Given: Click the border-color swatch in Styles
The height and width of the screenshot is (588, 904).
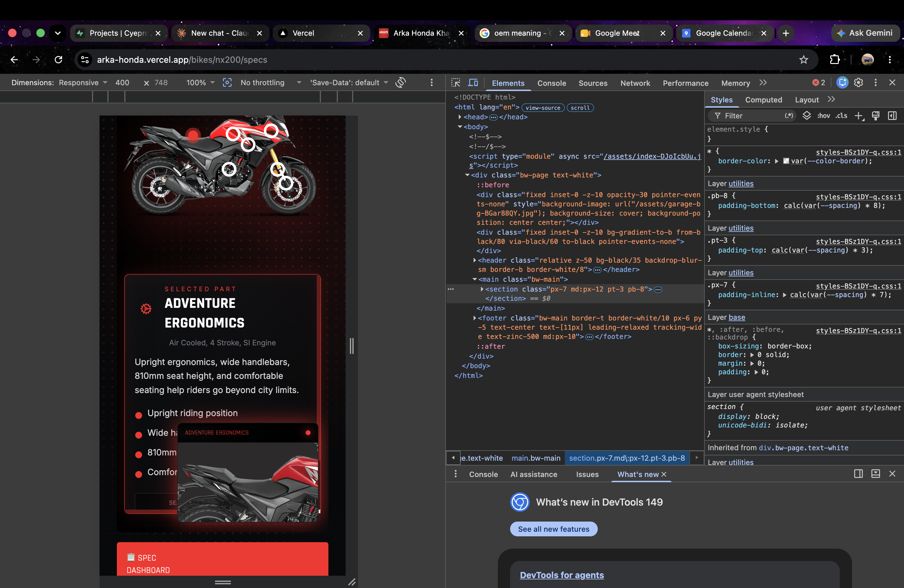Looking at the screenshot, I should click(x=786, y=161).
